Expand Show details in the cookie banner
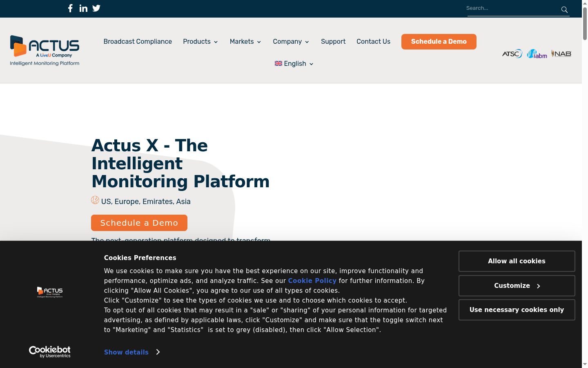 (132, 352)
